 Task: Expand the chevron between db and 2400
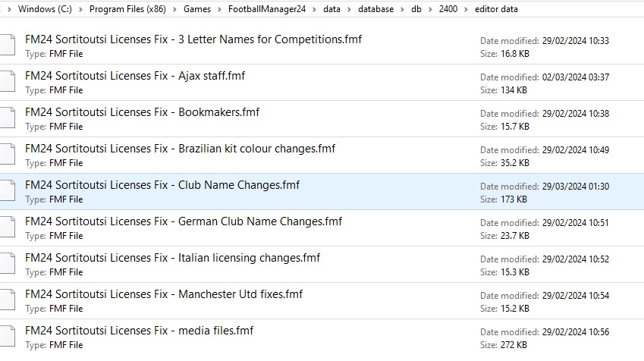point(430,9)
